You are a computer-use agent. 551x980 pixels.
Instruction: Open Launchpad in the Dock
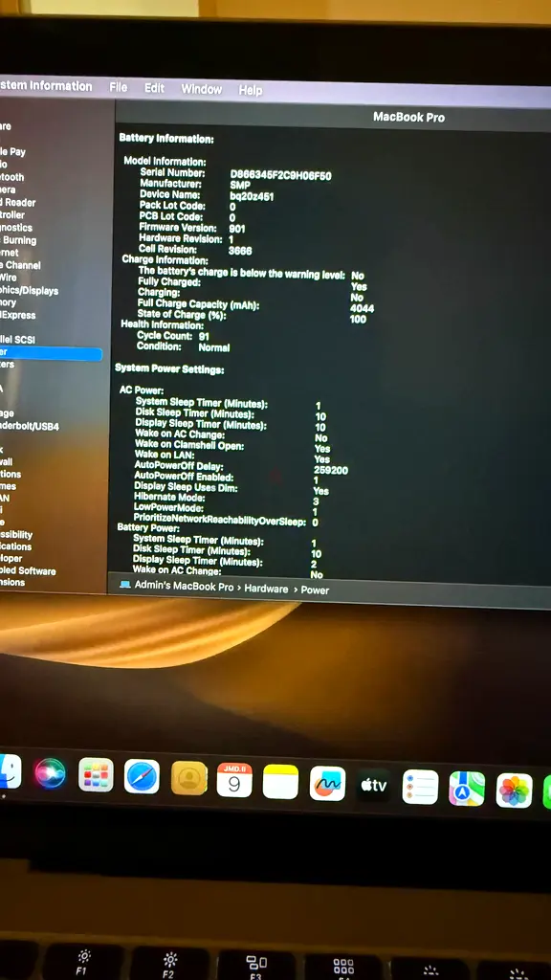coord(96,775)
